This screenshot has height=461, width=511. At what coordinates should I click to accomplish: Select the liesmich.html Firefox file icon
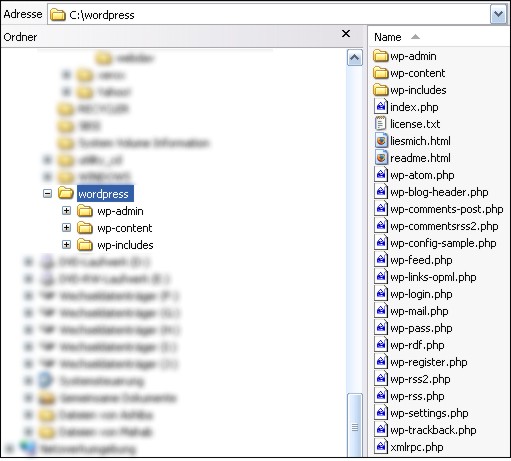pyautogui.click(x=381, y=141)
